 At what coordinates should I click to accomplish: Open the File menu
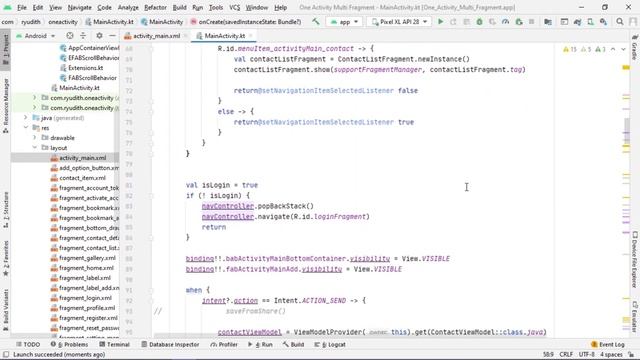[22, 7]
